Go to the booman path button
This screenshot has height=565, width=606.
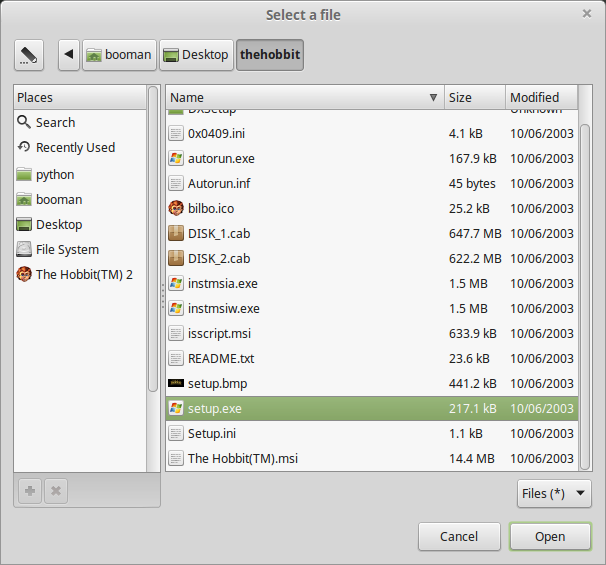pos(119,55)
